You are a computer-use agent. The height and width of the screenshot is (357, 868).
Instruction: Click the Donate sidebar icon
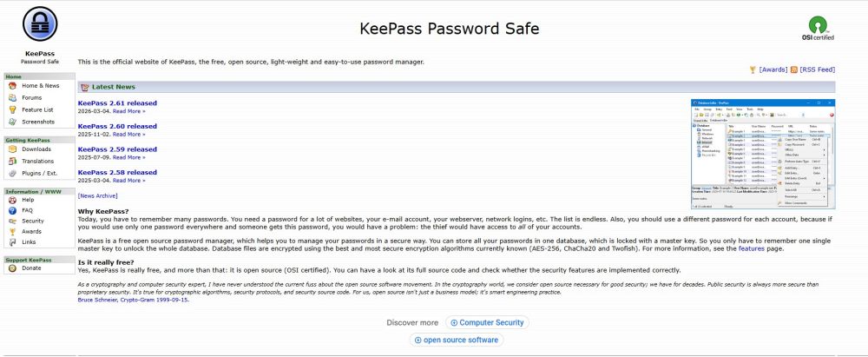pos(12,268)
